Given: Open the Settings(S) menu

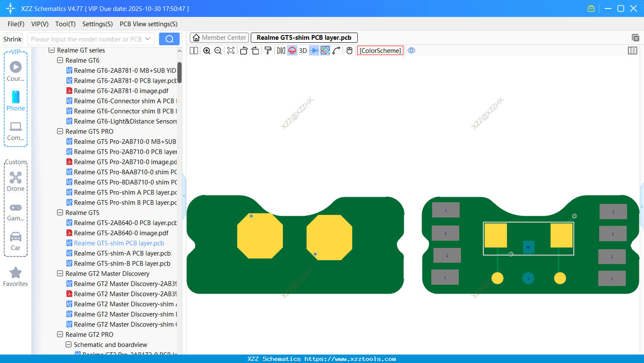Looking at the screenshot, I should tap(98, 24).
